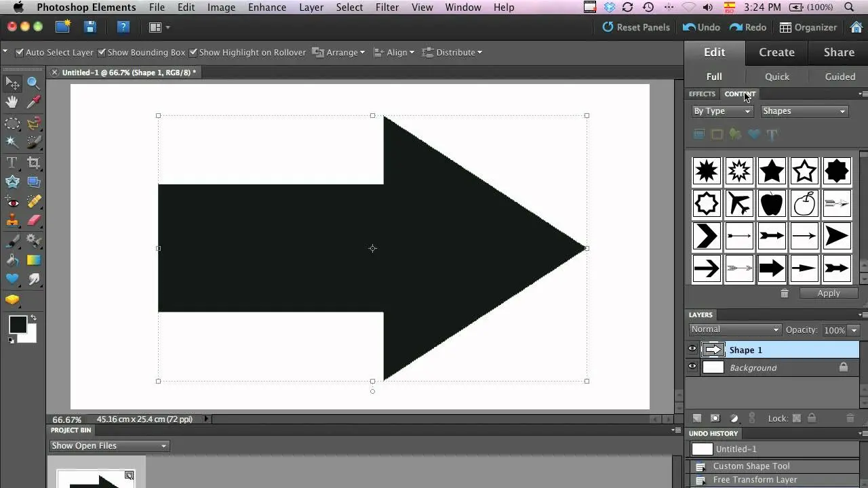This screenshot has width=868, height=488.
Task: Select the Magic Wand tool
Action: pos(12,142)
